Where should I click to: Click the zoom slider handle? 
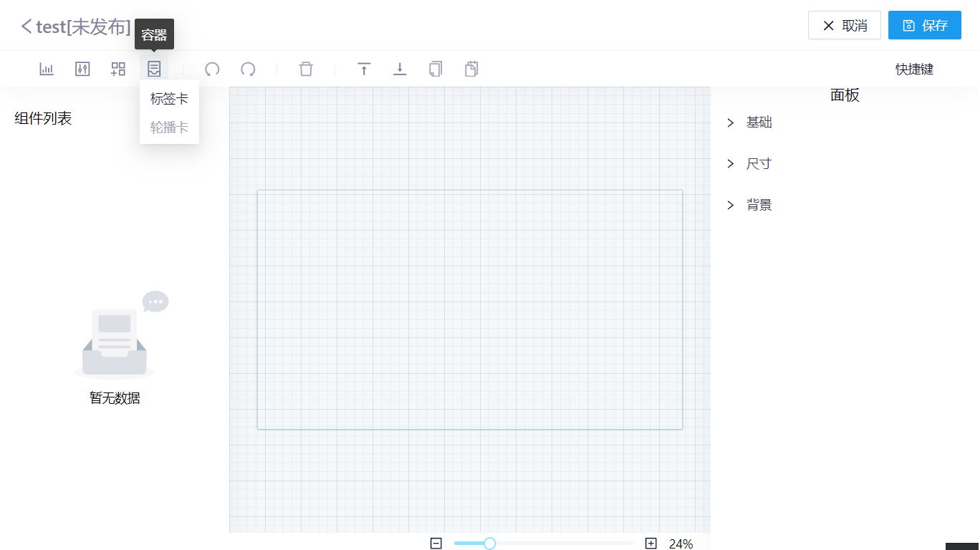[x=490, y=544]
